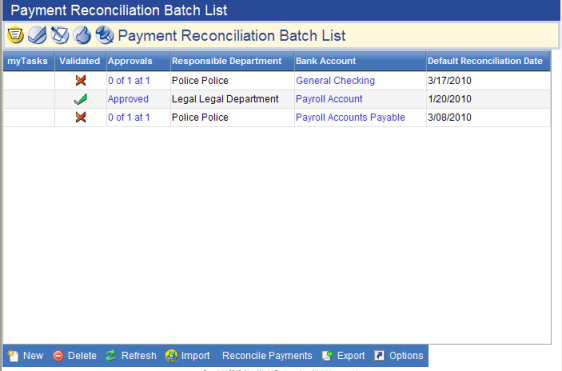Click the Import button
562x371 pixels.
coord(187,356)
